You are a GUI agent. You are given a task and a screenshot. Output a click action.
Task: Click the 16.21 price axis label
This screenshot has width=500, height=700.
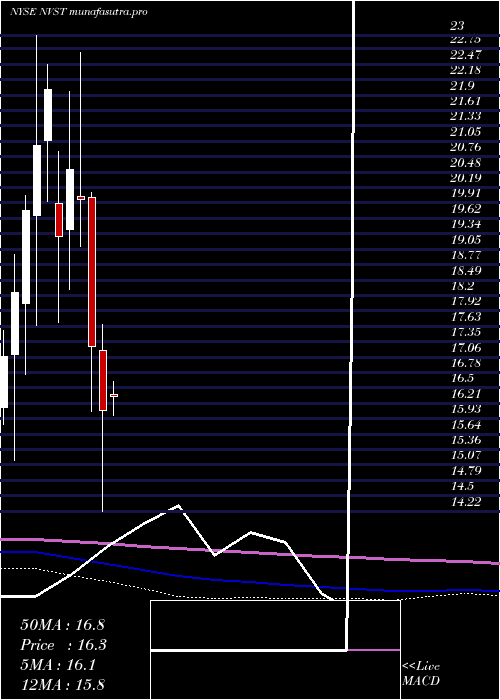pos(466,394)
